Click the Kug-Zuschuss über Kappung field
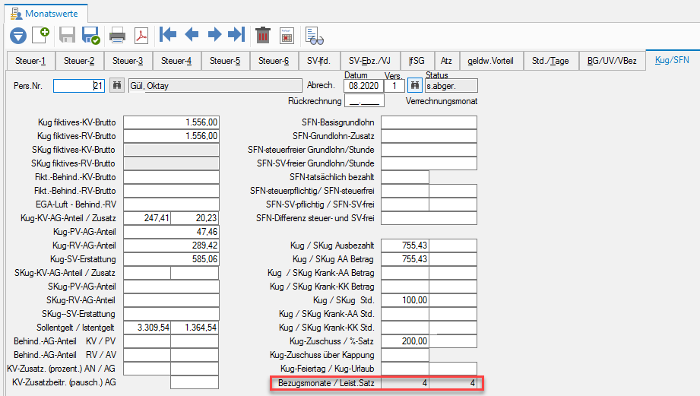This screenshot has height=396, width=700. 405,355
